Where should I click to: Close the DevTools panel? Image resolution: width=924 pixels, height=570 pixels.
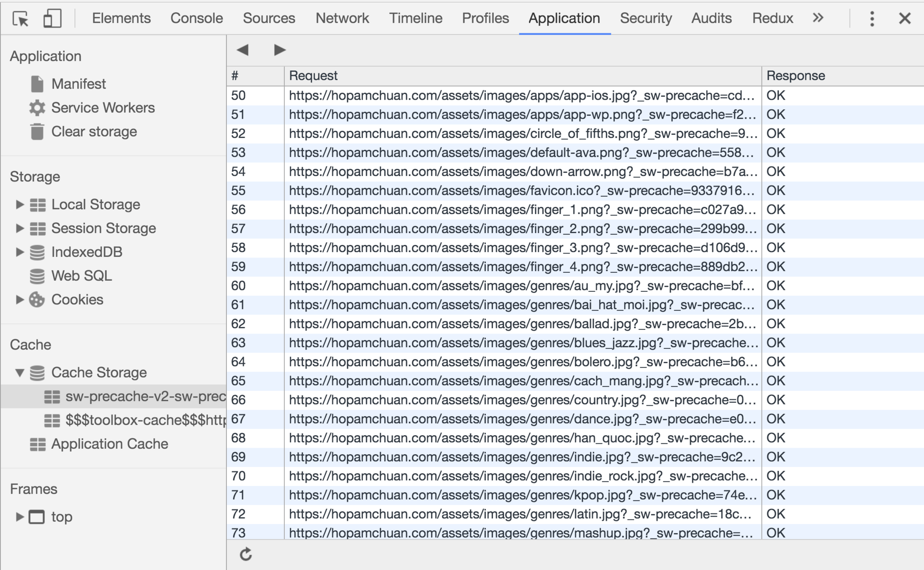pyautogui.click(x=905, y=19)
